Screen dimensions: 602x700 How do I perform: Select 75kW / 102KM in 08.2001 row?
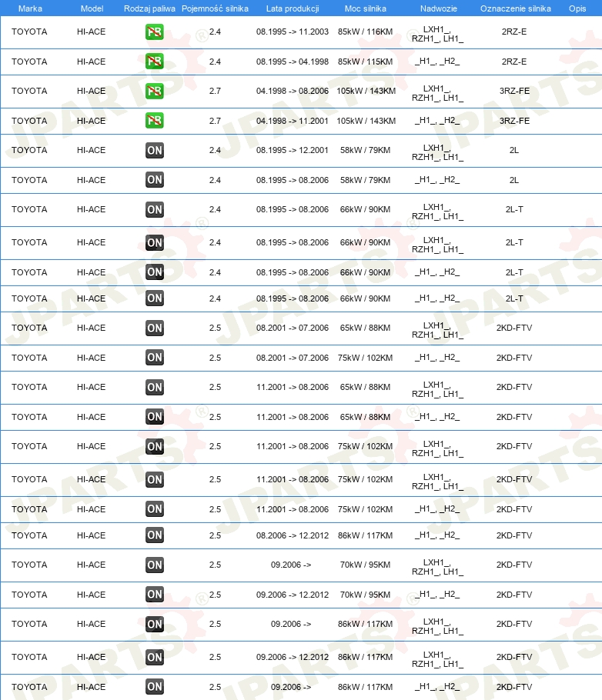click(365, 358)
